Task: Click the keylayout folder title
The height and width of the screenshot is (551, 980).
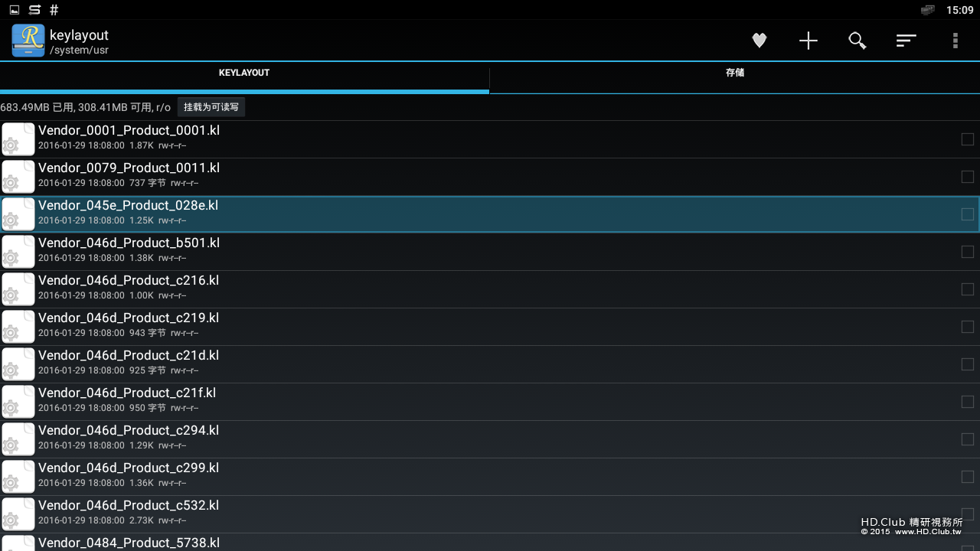Action: pos(79,35)
